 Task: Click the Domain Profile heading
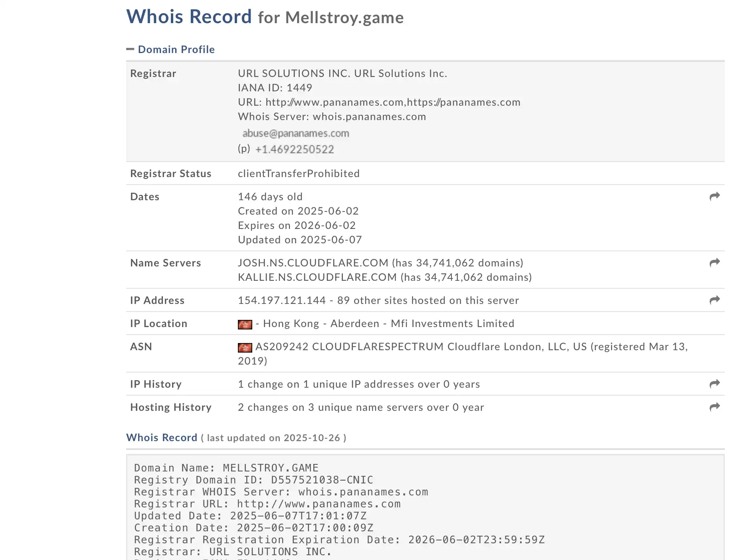(x=176, y=49)
